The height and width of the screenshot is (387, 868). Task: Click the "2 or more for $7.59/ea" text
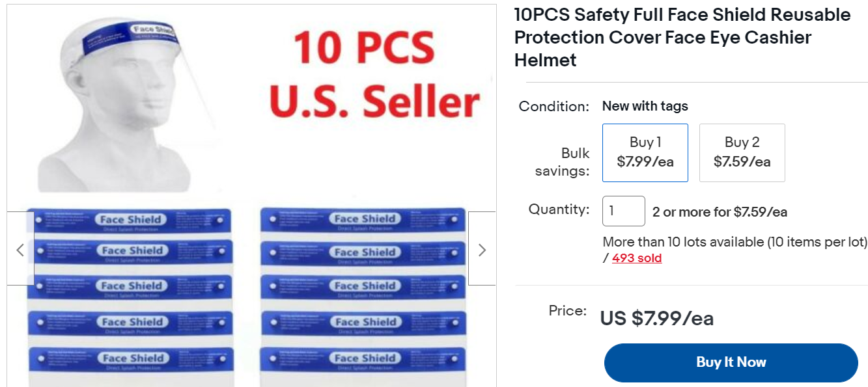pos(720,212)
